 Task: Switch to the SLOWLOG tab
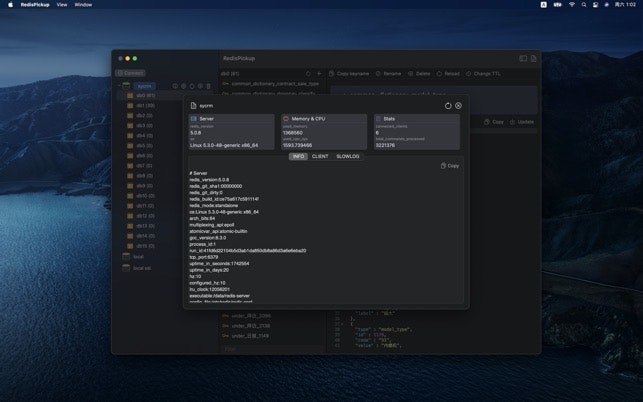click(347, 156)
